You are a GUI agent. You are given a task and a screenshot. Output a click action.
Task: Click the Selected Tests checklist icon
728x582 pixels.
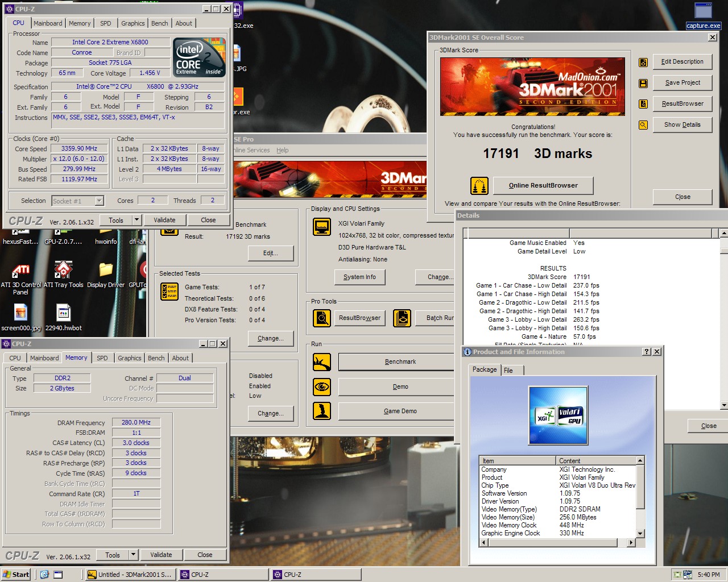click(169, 291)
